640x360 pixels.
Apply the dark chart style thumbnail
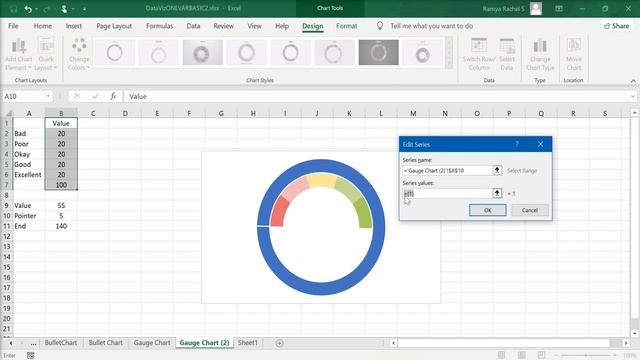pos(378,53)
